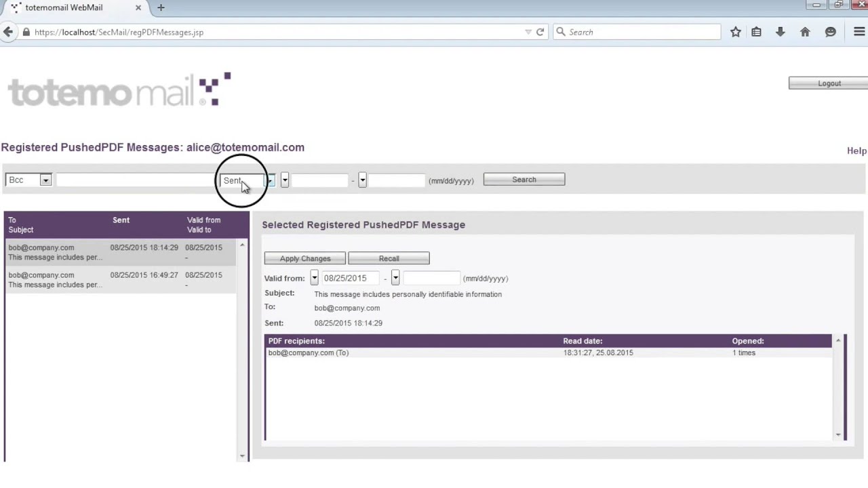Open the search end date picker arrow
This screenshot has height=488, width=868.
pos(362,180)
